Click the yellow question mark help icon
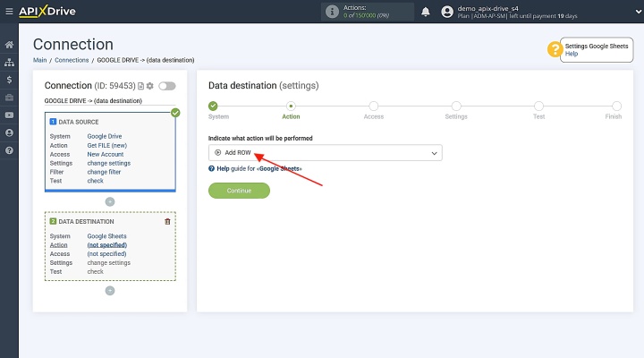The width and height of the screenshot is (644, 358). (x=555, y=49)
